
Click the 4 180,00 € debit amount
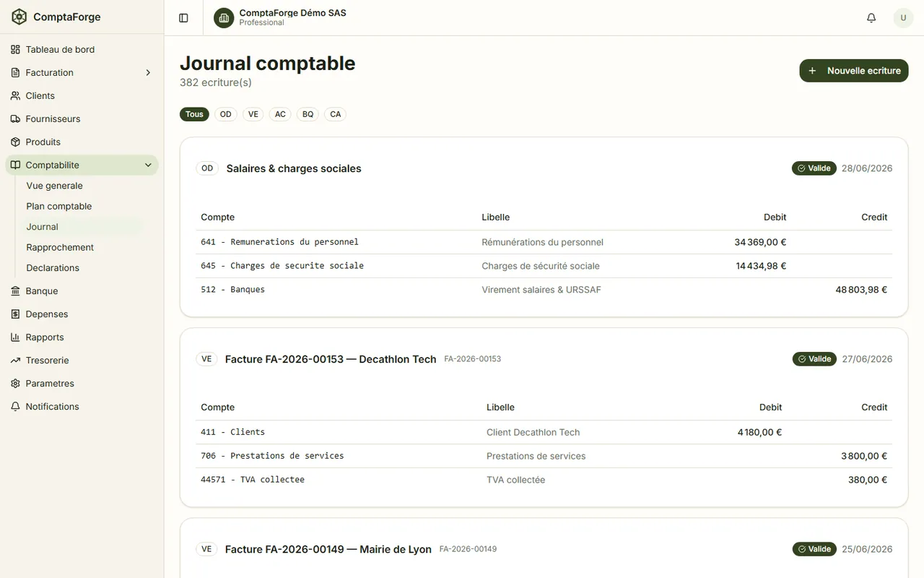point(759,432)
